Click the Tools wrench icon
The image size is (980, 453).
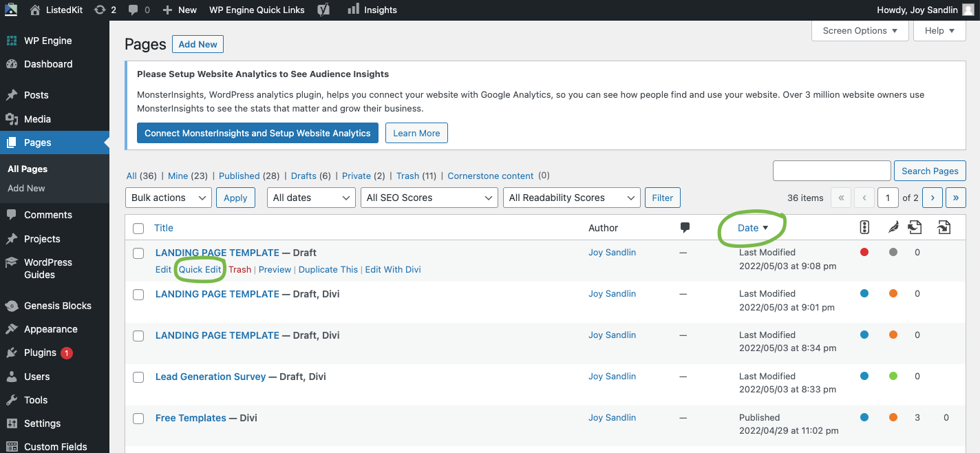pos(12,400)
